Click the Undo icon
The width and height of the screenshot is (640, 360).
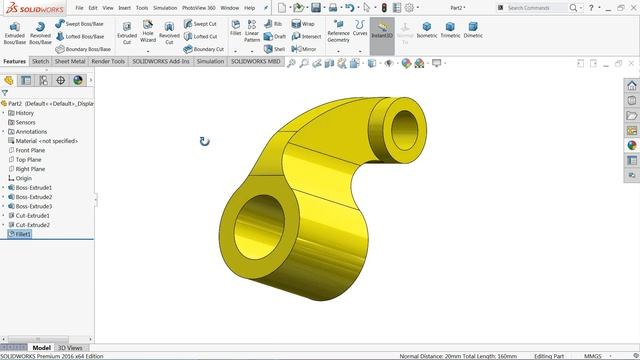point(349,7)
